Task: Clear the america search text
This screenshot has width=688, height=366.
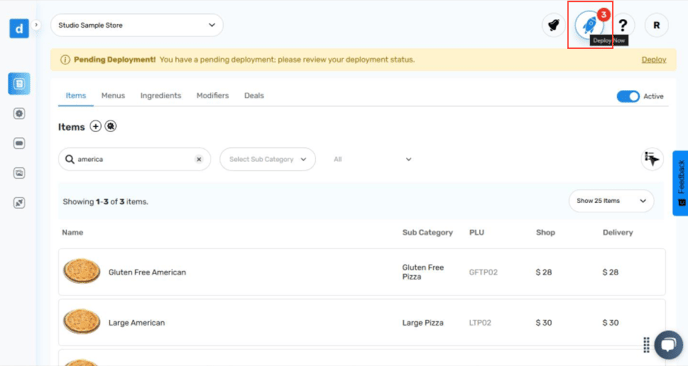Action: pos(199,159)
